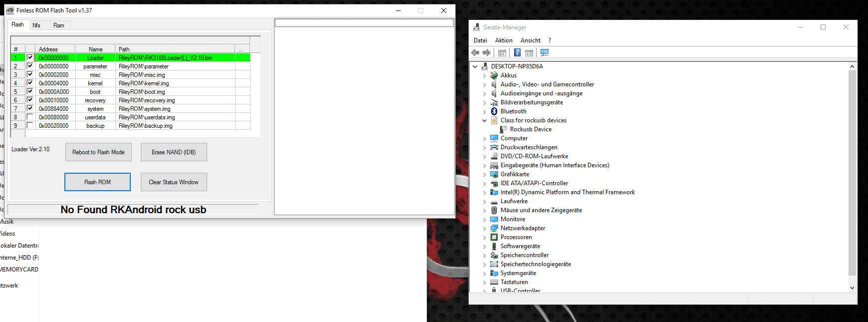Viewport: 868px width, 322px height.
Task: Uncheck the kernel row checkbox
Action: 29,83
